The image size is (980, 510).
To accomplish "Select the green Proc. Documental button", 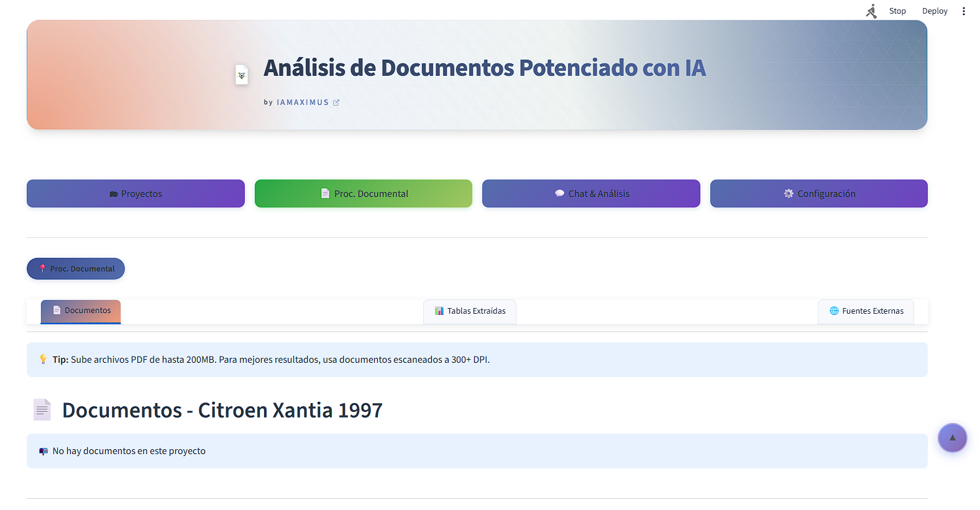I will [364, 194].
